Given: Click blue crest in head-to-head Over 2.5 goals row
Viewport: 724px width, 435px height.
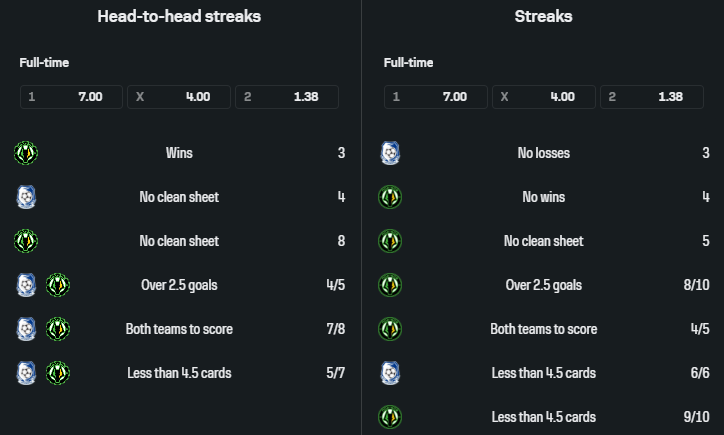Looking at the screenshot, I should coord(26,285).
